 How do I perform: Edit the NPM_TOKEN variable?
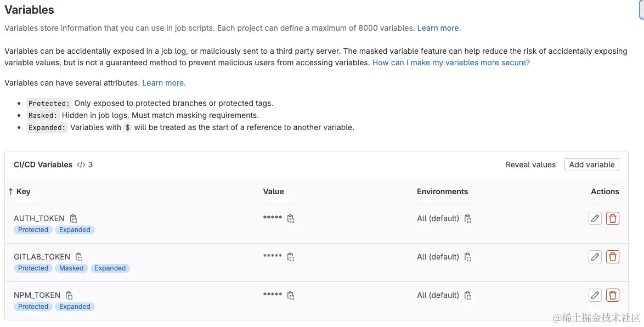(x=595, y=295)
